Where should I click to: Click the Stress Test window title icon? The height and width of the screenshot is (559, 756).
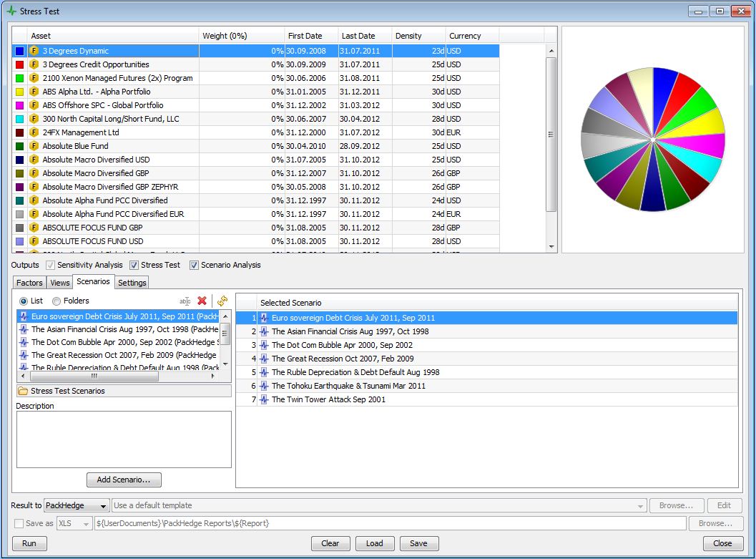pos(11,11)
